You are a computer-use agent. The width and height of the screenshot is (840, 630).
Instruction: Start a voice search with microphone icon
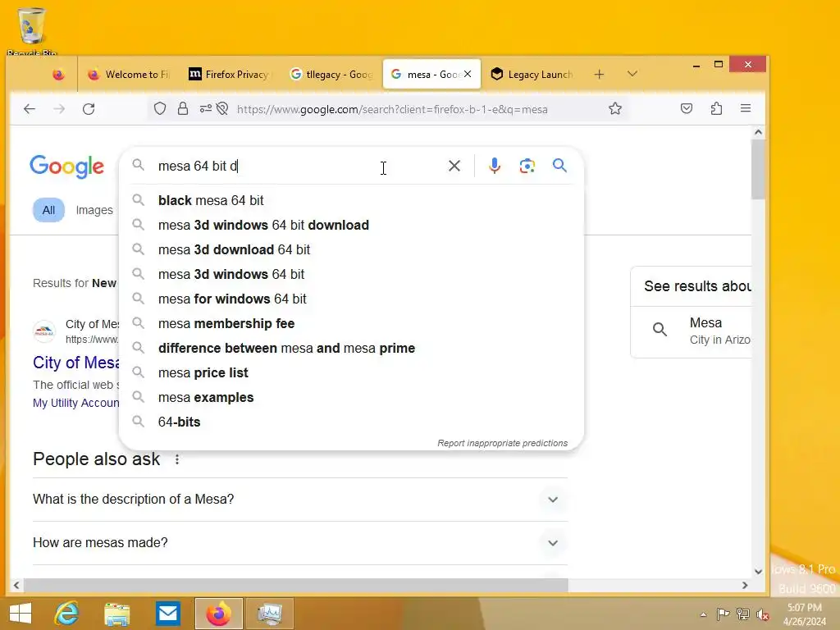(x=495, y=166)
